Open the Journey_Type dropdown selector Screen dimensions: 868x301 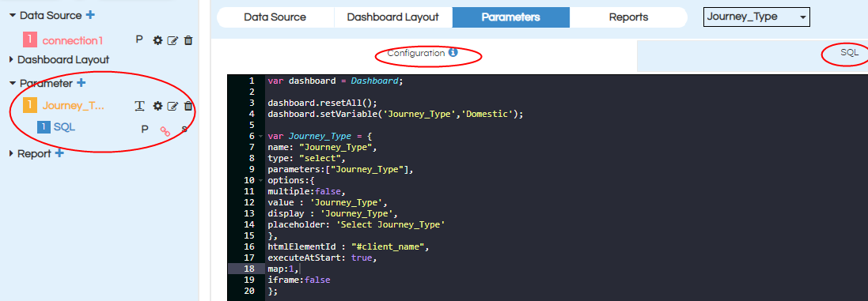point(756,17)
